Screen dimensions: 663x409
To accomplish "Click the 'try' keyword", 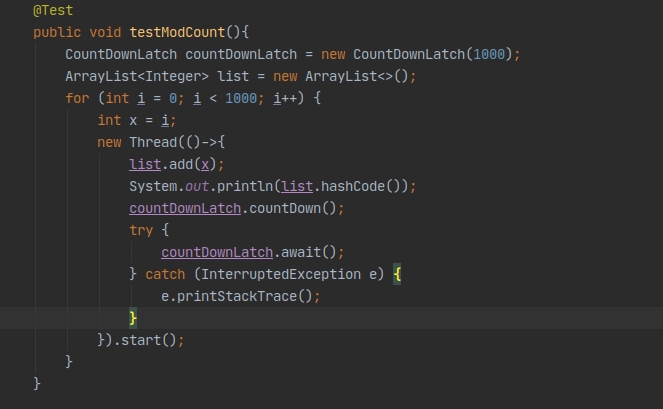I will (141, 231).
